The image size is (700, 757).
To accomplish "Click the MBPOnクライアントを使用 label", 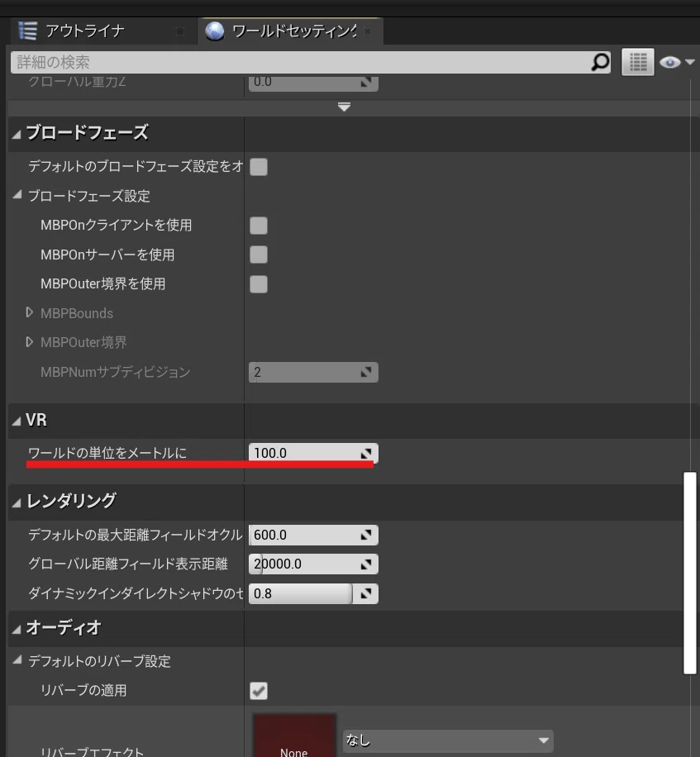I will point(117,226).
